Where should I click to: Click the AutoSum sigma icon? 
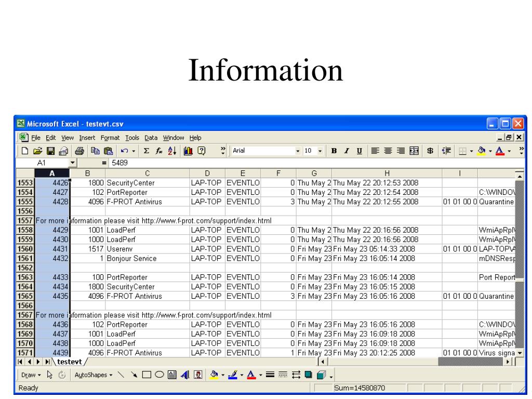click(x=146, y=151)
